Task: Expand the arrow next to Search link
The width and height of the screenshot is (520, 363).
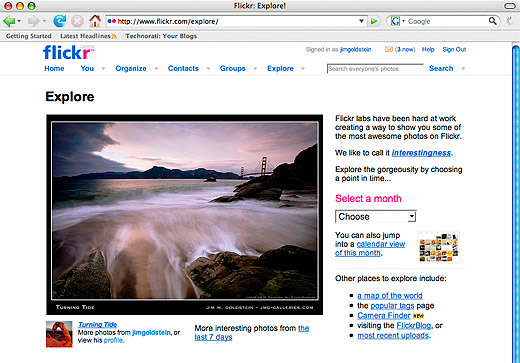Action: (463, 68)
